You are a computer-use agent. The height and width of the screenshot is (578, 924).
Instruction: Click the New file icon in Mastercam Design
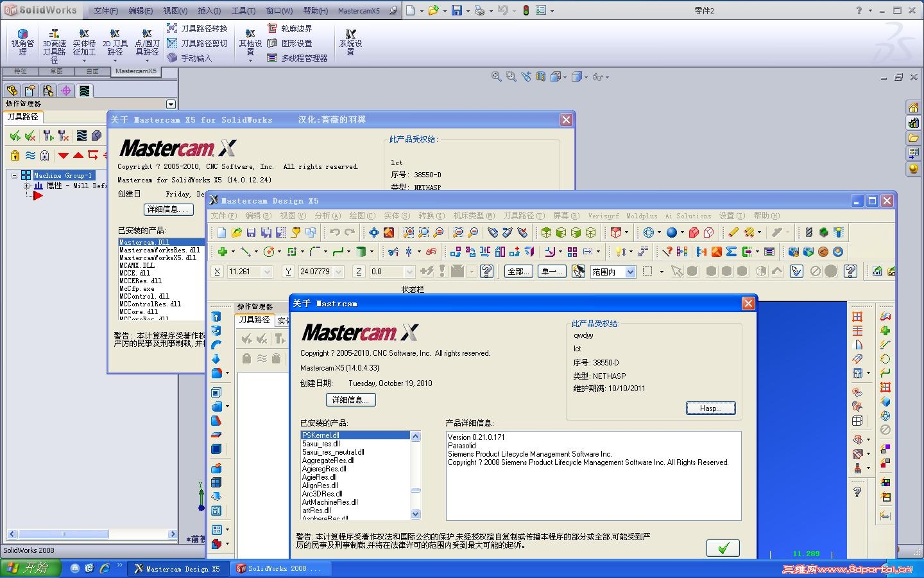221,232
